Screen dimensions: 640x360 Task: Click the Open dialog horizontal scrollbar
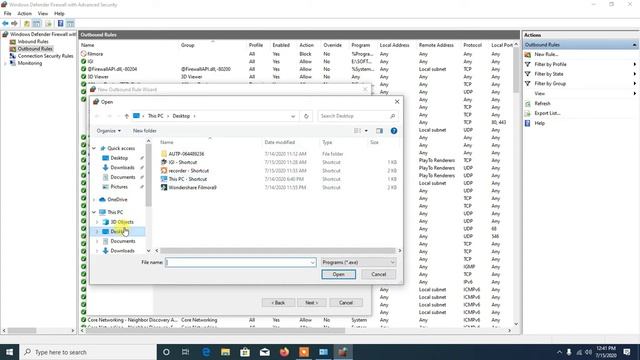point(278,251)
